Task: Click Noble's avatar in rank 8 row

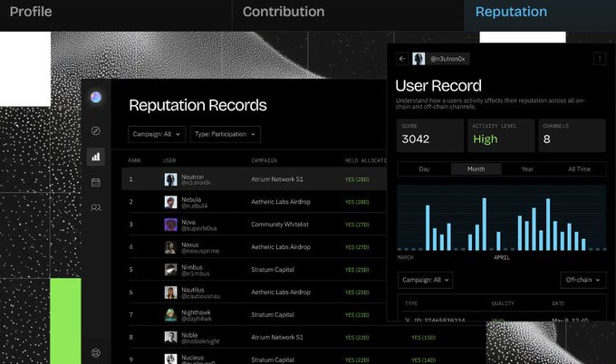Action: click(170, 338)
